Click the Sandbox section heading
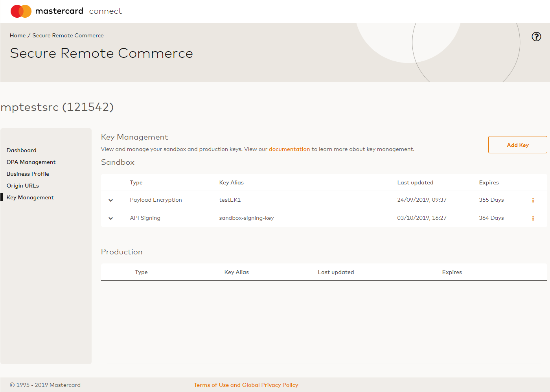The image size is (550, 392). coord(118,162)
